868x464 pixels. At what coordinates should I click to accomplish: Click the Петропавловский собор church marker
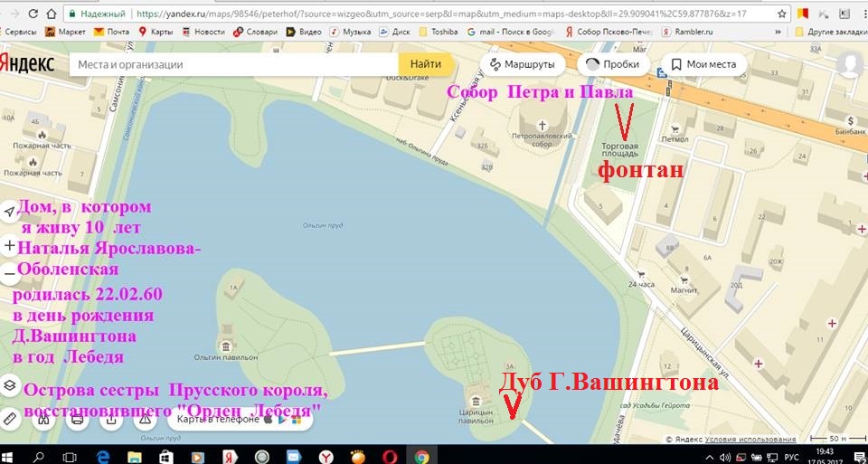click(x=543, y=125)
